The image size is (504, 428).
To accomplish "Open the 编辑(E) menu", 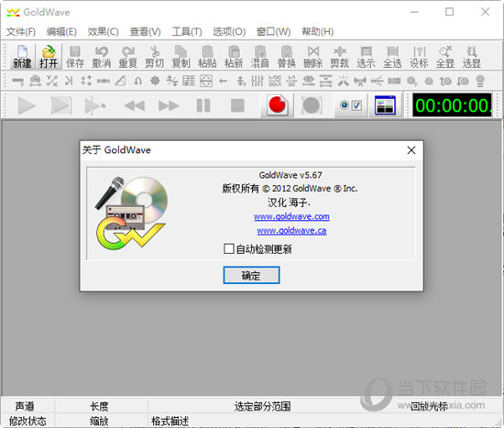I will pyautogui.click(x=61, y=31).
